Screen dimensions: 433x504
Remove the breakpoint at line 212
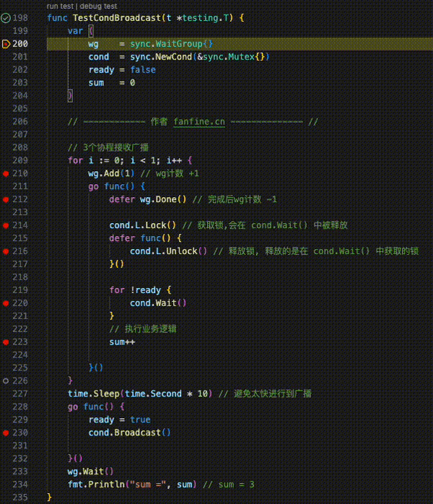click(x=6, y=199)
